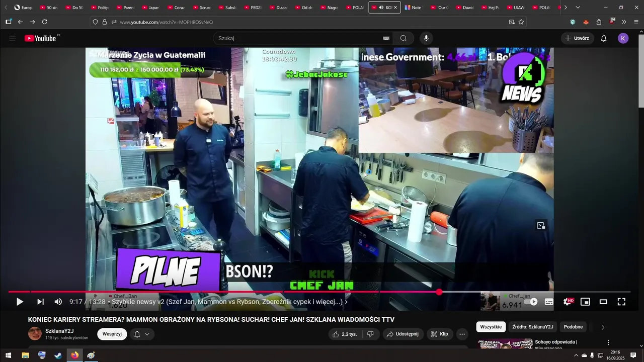Viewport: 644px width, 362px height.
Task: Expand the subscription bell notification dropdown
Action: tap(142, 334)
